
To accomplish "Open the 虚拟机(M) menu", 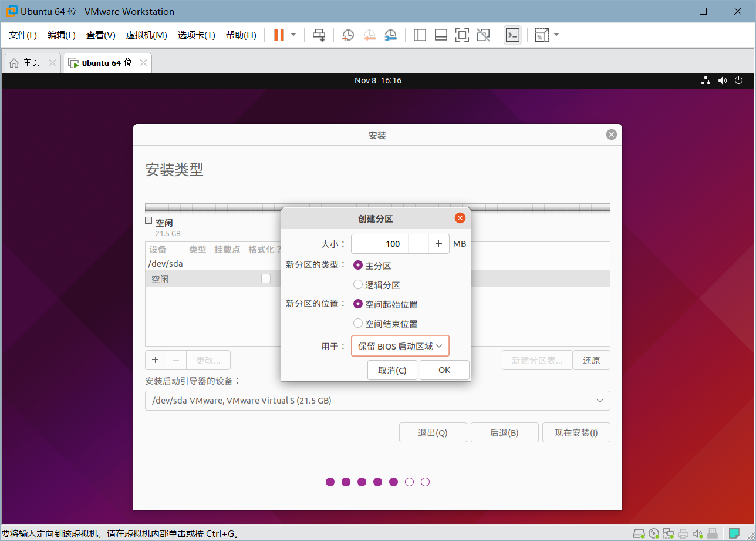I will click(x=146, y=35).
